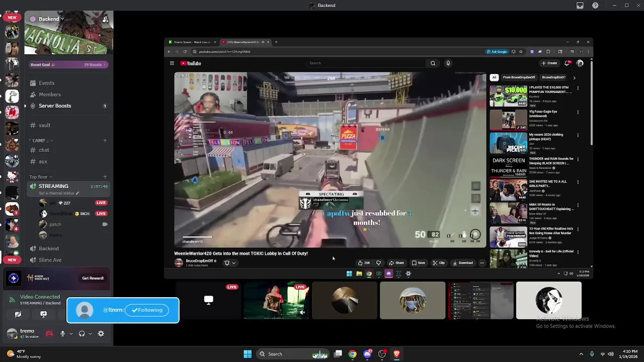Click the Get Reward! button
This screenshot has width=644, height=362.
point(93,278)
